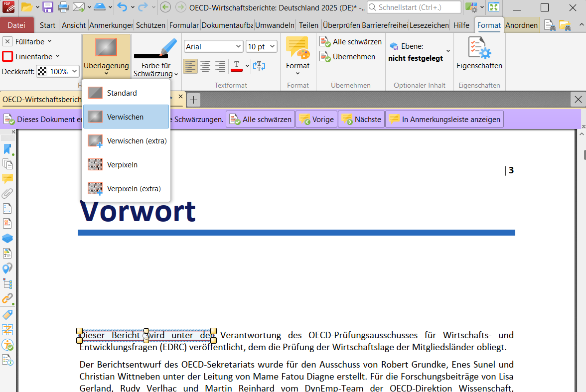Show the Layers panel in sidebar

[x=7, y=238]
